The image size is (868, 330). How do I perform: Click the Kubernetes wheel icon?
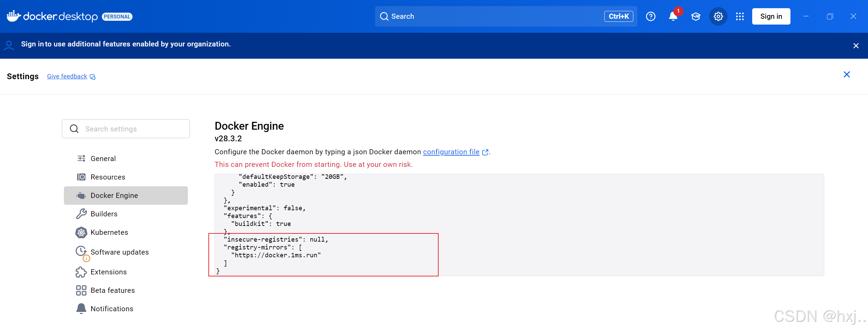(x=81, y=232)
